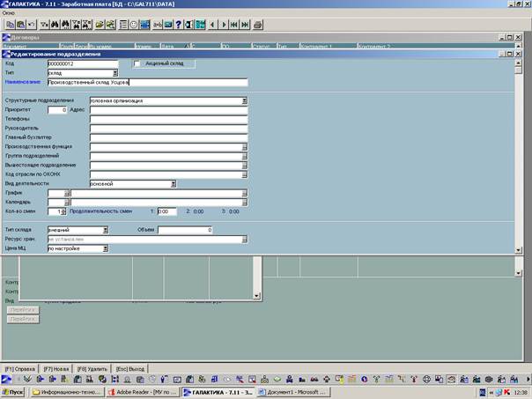Viewport: 532px width, 399px height.
Task: Switch to Информационно-техно folder taskbar button
Action: pos(67,392)
